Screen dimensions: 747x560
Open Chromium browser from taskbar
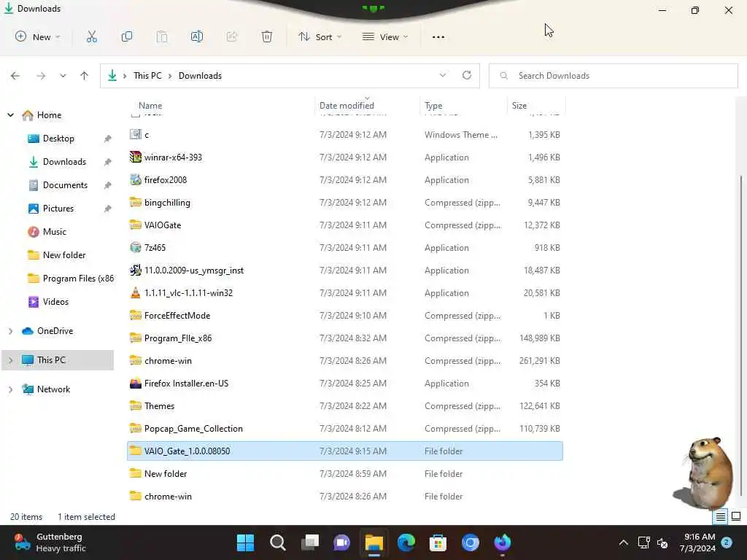(471, 542)
